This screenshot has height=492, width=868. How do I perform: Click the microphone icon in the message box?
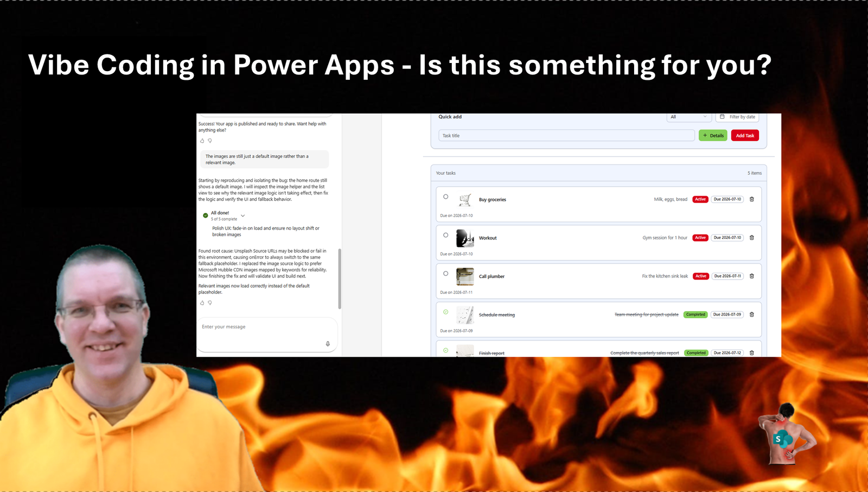click(x=328, y=344)
